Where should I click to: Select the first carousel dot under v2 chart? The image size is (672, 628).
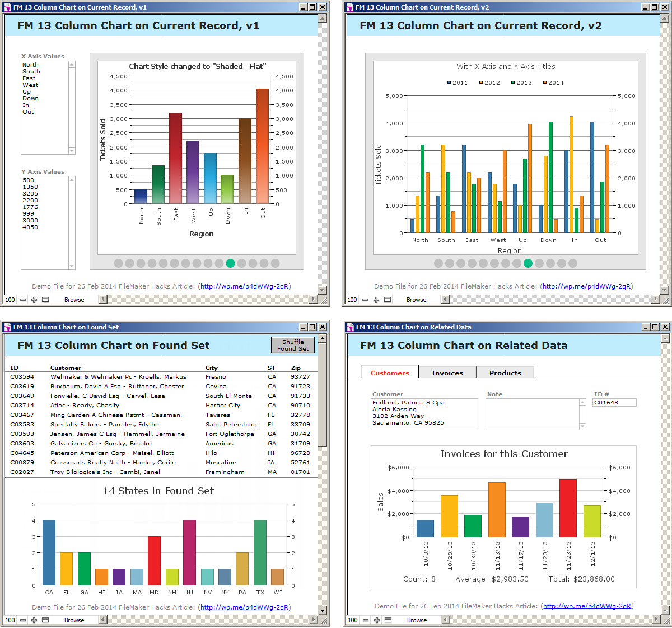(x=438, y=263)
